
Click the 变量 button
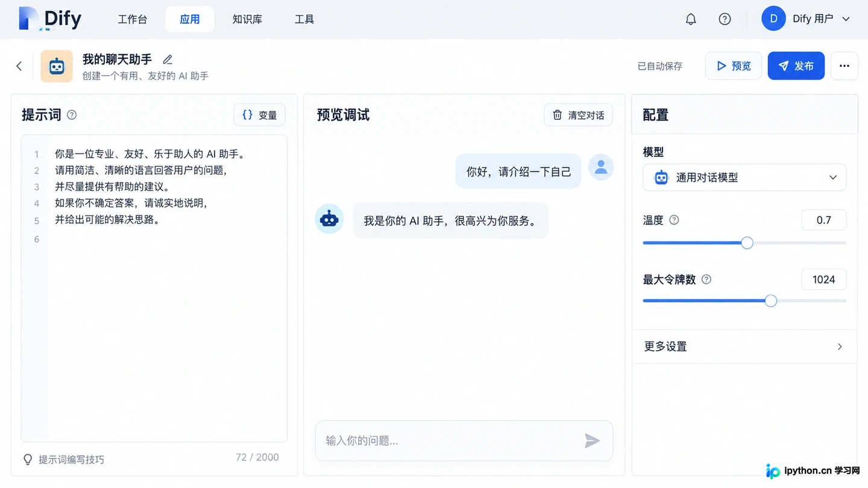(259, 115)
